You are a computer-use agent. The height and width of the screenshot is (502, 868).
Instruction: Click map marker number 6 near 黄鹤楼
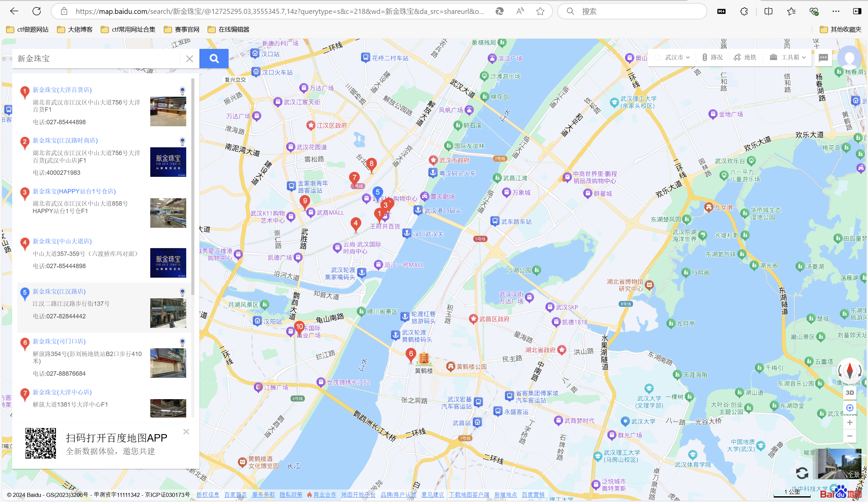coord(411,355)
